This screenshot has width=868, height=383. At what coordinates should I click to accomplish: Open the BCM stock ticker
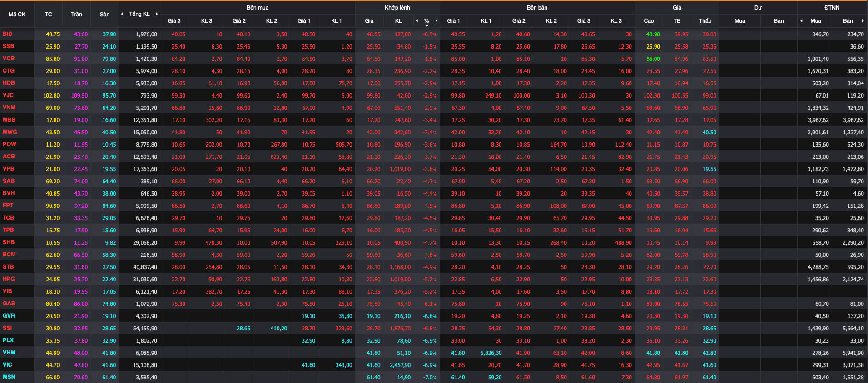click(x=9, y=255)
